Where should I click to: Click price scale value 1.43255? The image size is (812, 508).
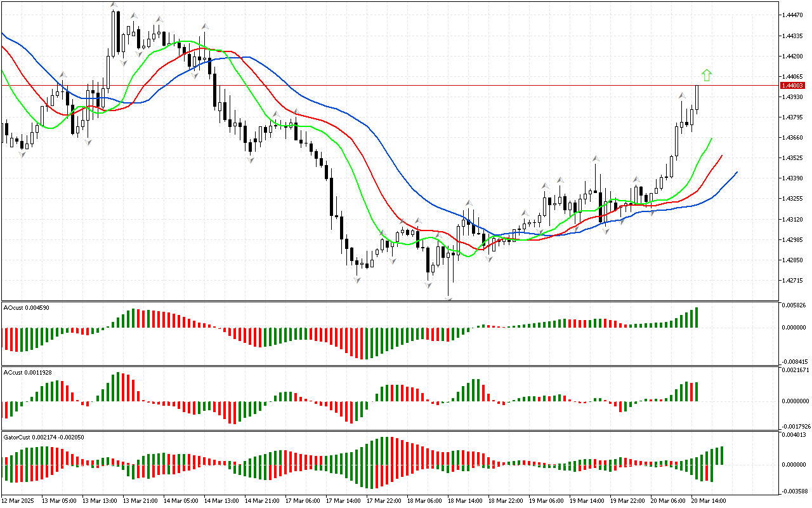(x=794, y=199)
